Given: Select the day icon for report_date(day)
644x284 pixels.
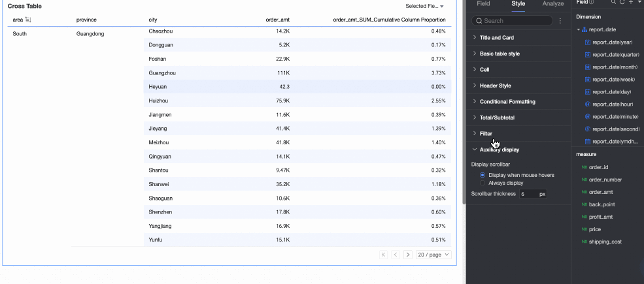Looking at the screenshot, I should point(588,92).
